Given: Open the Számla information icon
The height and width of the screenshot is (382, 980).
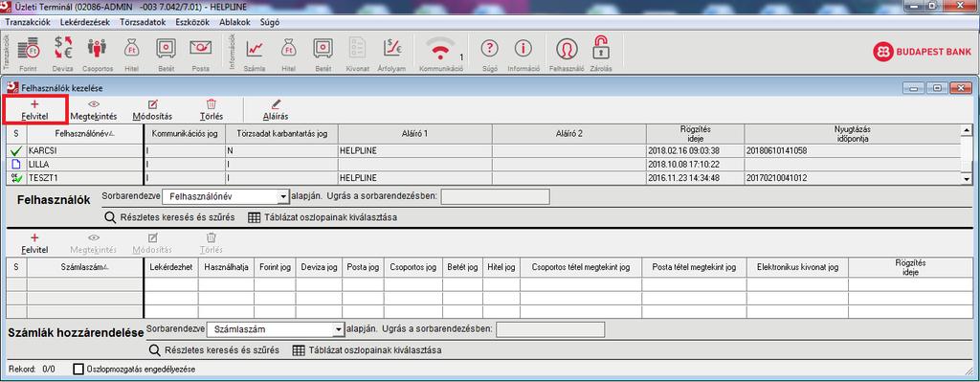Looking at the screenshot, I should (255, 54).
